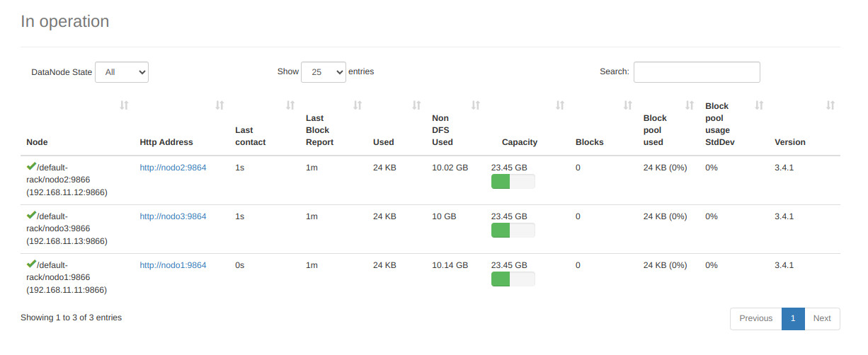Click sort arrows above Http Address column
The height and width of the screenshot is (355, 868).
219,105
